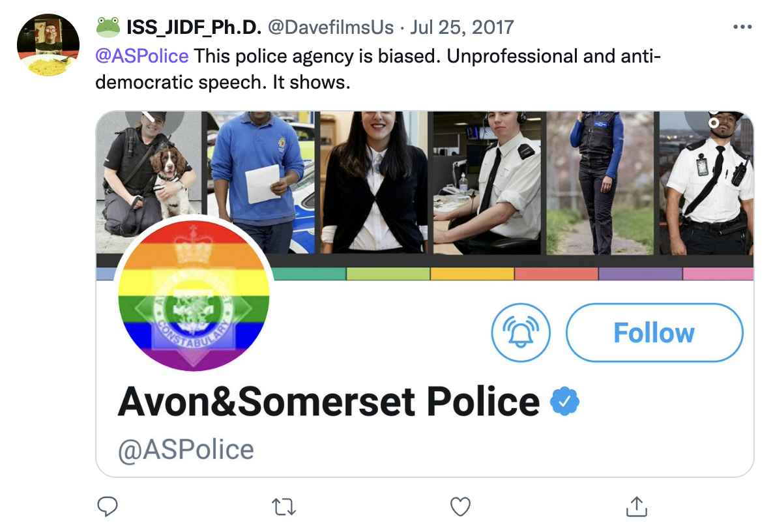Viewport: 773px width, 532px height.
Task: Open the tweet author's profile picture
Action: tap(48, 45)
